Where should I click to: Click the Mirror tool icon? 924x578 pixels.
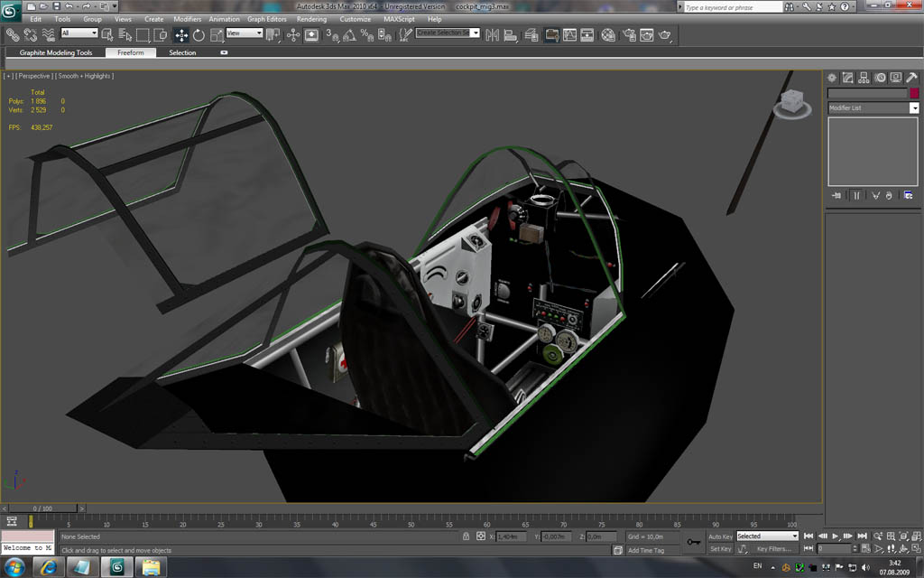point(492,35)
